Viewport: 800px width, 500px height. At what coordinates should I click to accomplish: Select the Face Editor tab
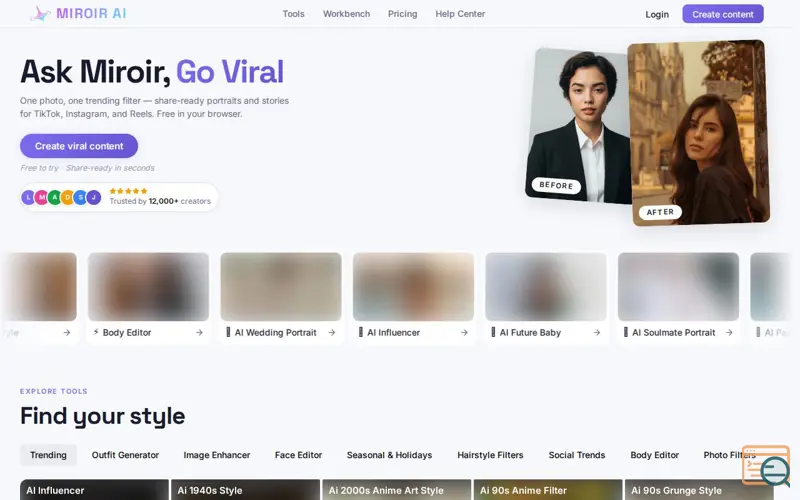pyautogui.click(x=298, y=455)
